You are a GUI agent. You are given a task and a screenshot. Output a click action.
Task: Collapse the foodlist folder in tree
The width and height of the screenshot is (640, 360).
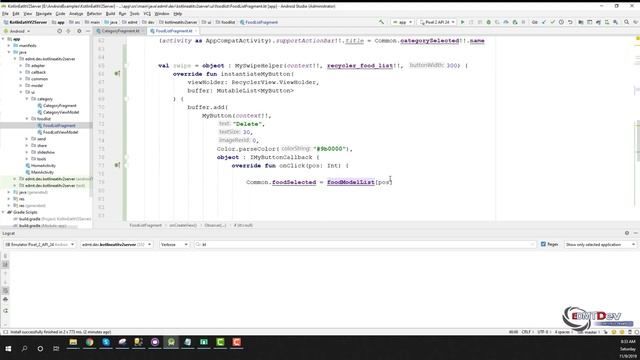(27, 119)
